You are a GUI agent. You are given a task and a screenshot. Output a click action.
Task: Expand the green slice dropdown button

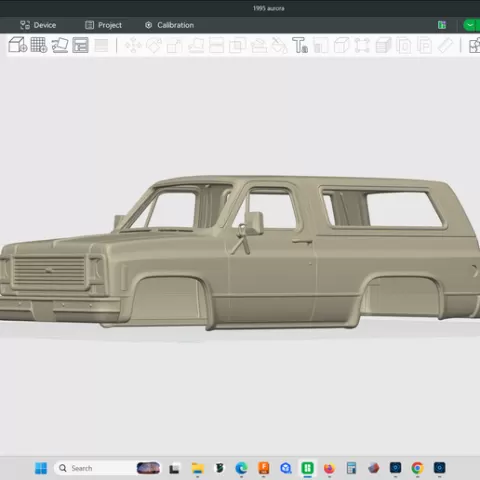click(x=470, y=25)
